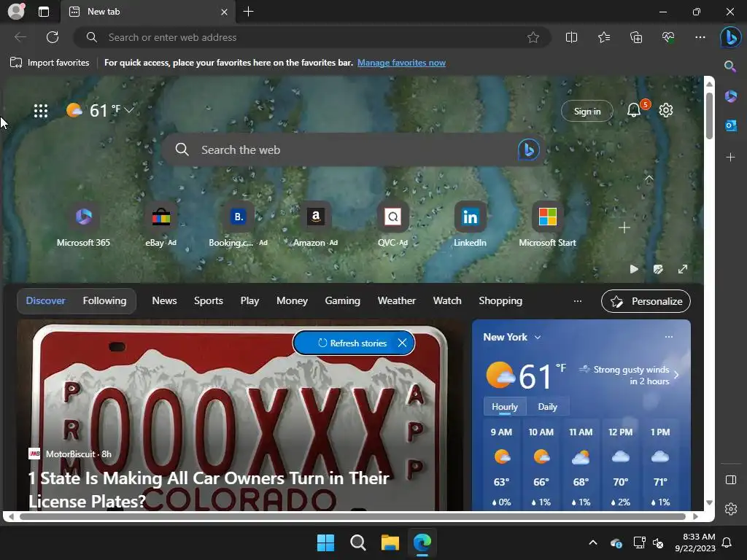
Task: Open a new tab with plus button
Action: point(248,12)
